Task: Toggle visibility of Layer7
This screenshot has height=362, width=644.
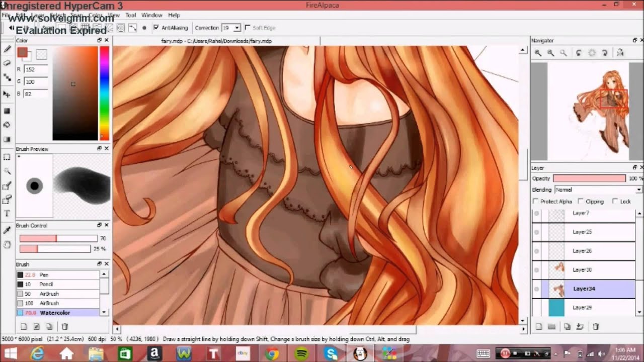Action: (536, 213)
